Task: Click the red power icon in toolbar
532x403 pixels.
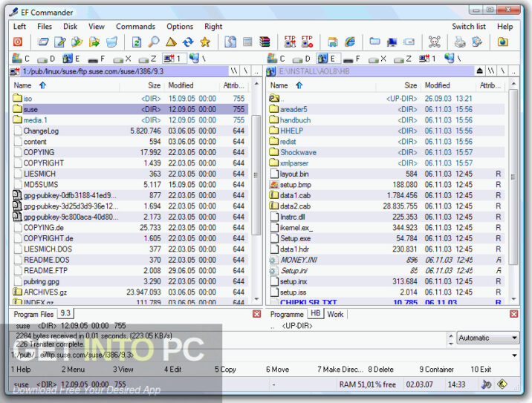Action: coord(18,42)
